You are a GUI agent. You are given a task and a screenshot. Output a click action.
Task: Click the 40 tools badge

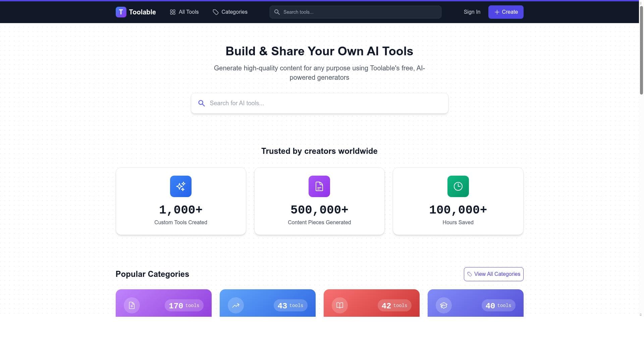tap(498, 305)
